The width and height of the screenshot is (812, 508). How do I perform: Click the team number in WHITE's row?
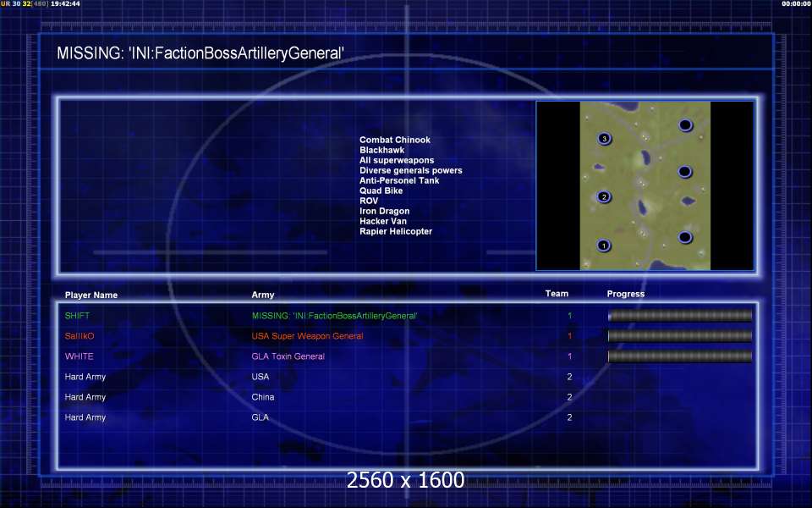tap(569, 356)
